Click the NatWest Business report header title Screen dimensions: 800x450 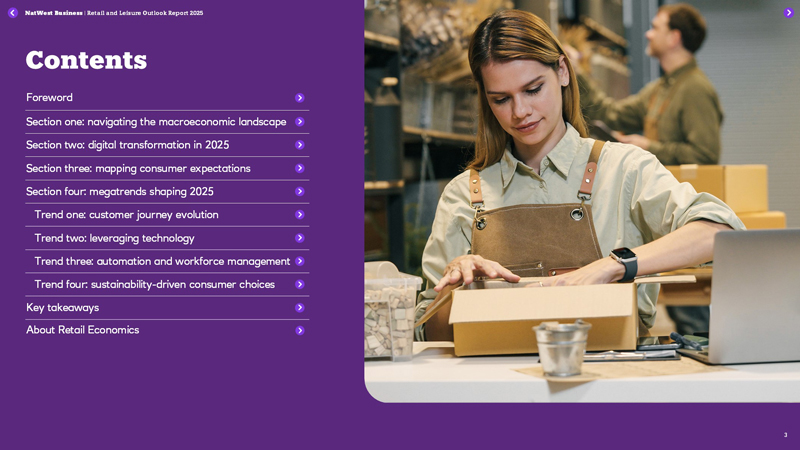tap(114, 13)
